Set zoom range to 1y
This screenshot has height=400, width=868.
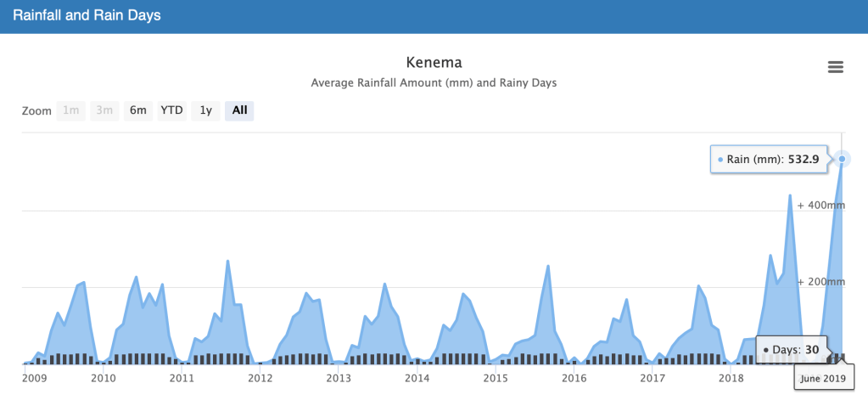(x=205, y=110)
